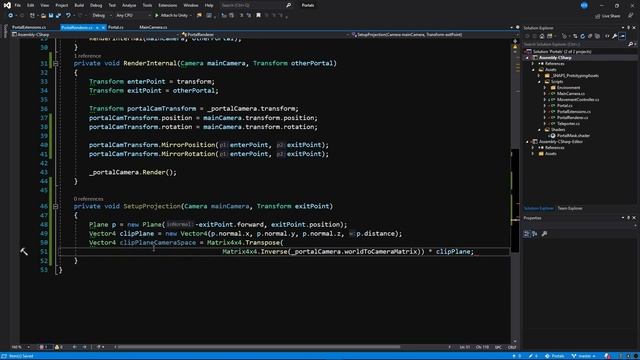This screenshot has height=360, width=640.
Task: Click the bookmark toolbar icon
Action: pos(258,16)
